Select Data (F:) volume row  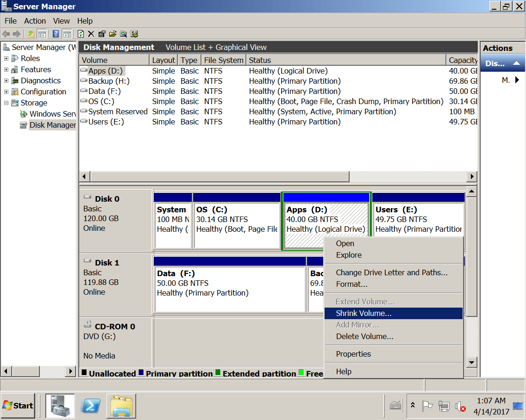coord(278,91)
